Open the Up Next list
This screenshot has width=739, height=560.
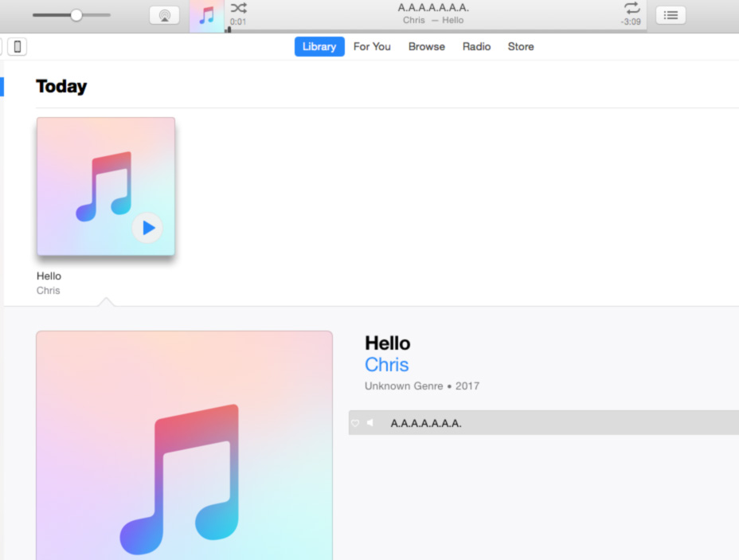tap(671, 16)
